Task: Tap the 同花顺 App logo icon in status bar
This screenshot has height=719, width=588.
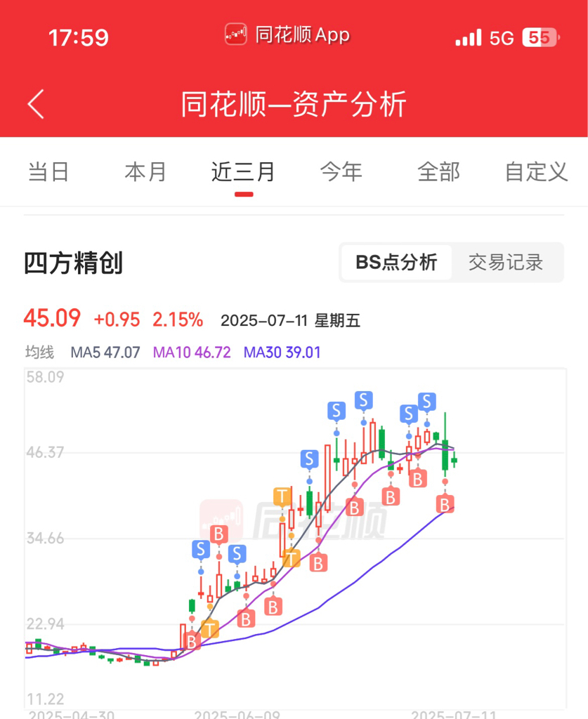Action: pos(236,34)
